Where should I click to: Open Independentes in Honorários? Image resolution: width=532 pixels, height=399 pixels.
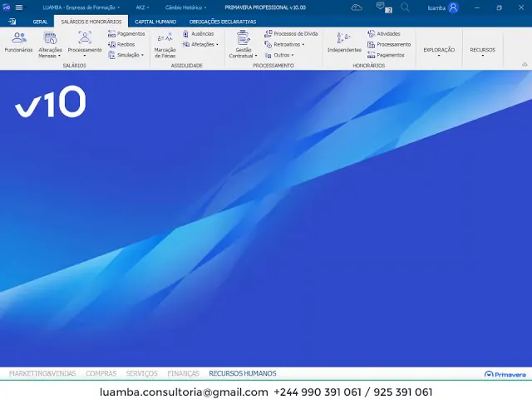click(x=344, y=42)
